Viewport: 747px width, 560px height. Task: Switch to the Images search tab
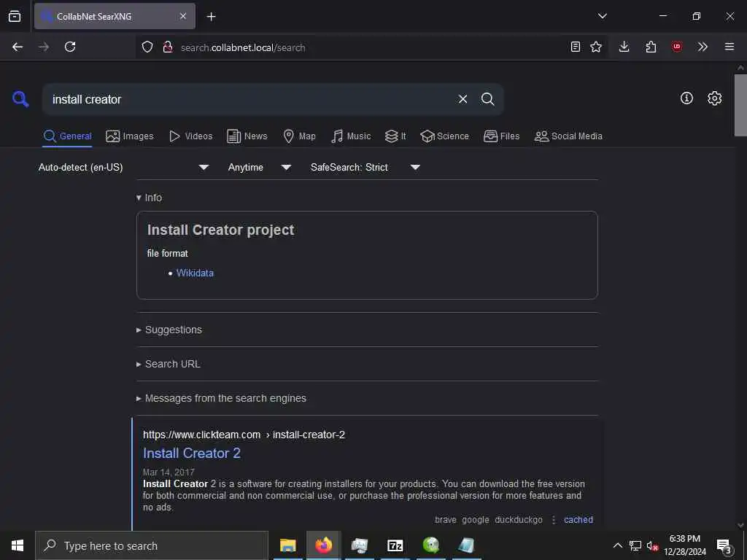[130, 136]
